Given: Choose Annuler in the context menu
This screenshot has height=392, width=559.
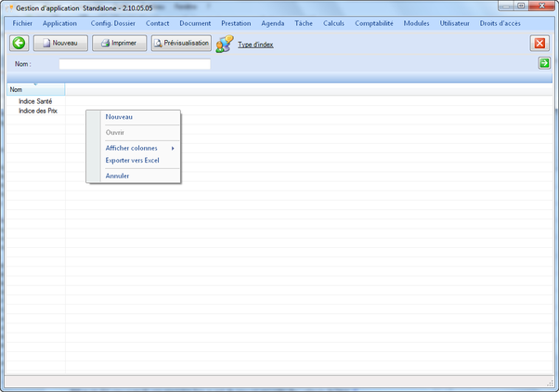Looking at the screenshot, I should pos(118,176).
